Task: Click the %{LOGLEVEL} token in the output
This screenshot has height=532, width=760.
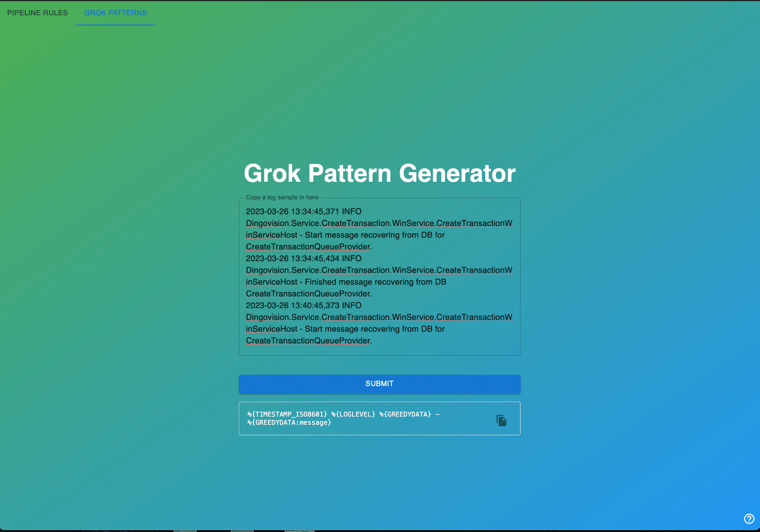Action: point(353,415)
